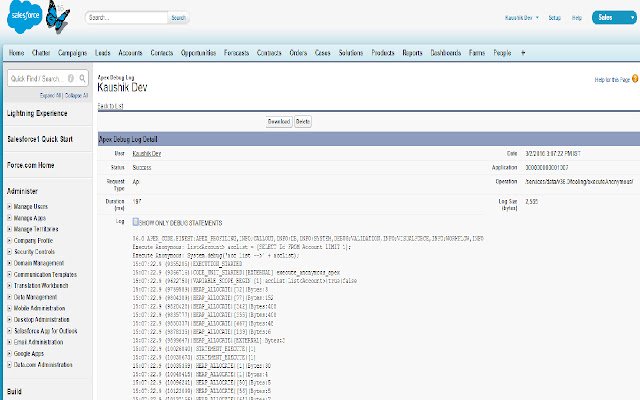Open the Help link in header

[577, 18]
